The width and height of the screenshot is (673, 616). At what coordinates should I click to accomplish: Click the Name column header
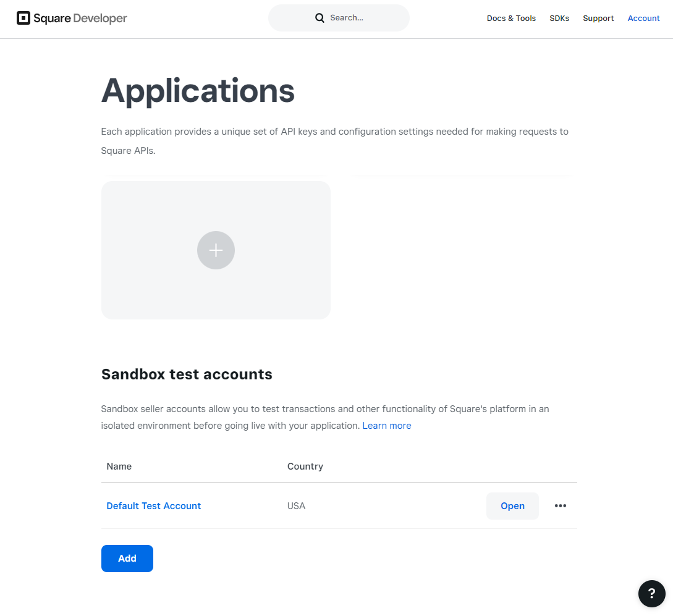119,466
